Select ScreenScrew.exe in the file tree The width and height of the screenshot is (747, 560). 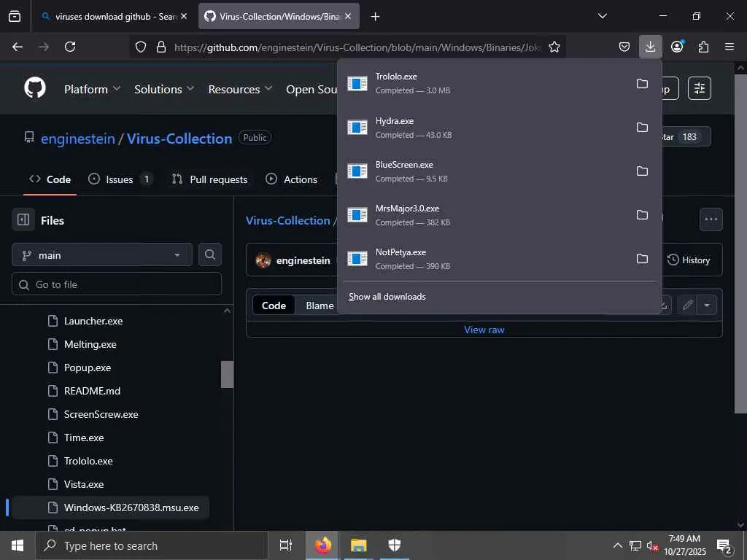[101, 414]
